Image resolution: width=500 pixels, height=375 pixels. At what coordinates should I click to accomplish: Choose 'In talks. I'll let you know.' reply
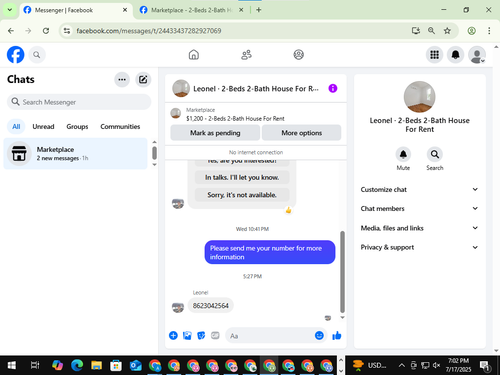[242, 177]
